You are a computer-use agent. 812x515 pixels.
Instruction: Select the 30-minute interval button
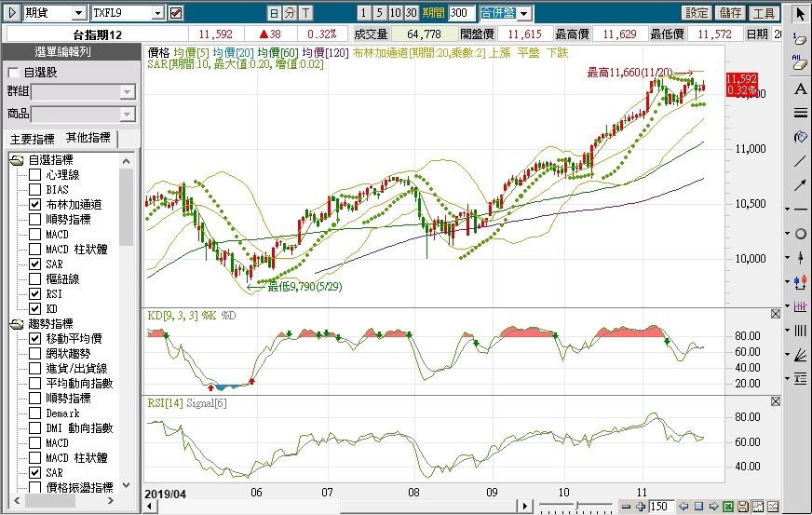click(412, 13)
